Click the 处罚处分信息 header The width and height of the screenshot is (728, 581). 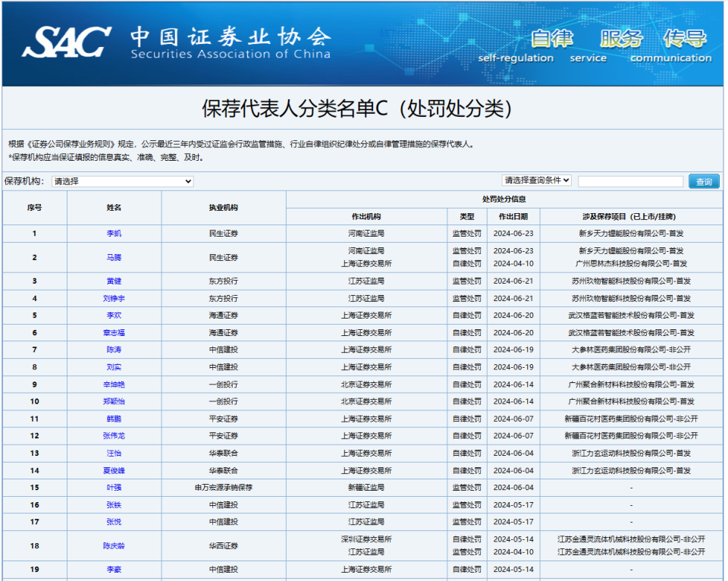(x=504, y=199)
